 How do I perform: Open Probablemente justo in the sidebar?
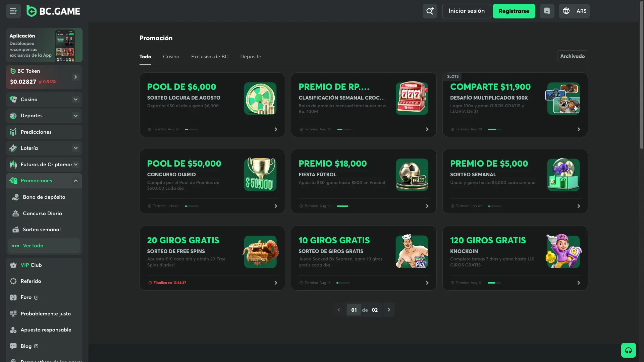click(x=44, y=314)
